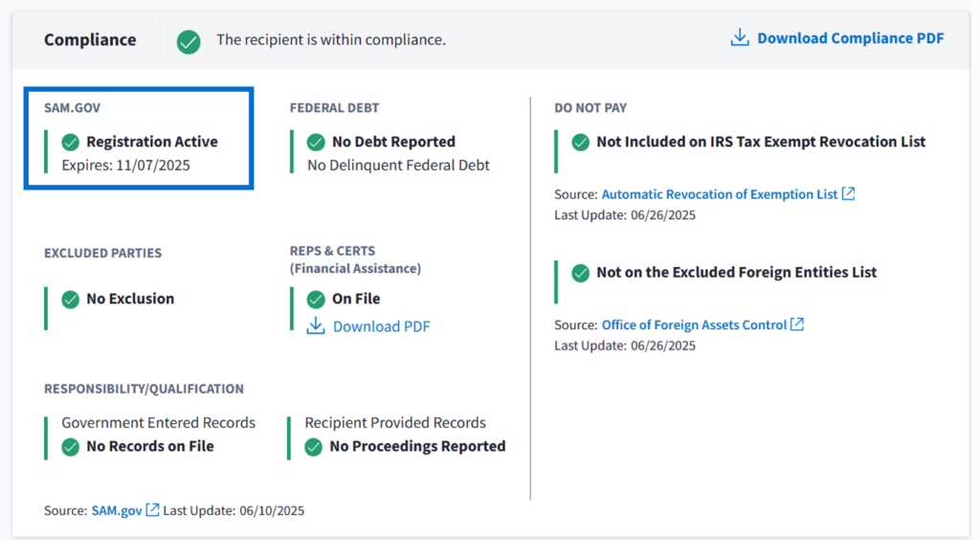Click the Compliance section heading

[90, 40]
